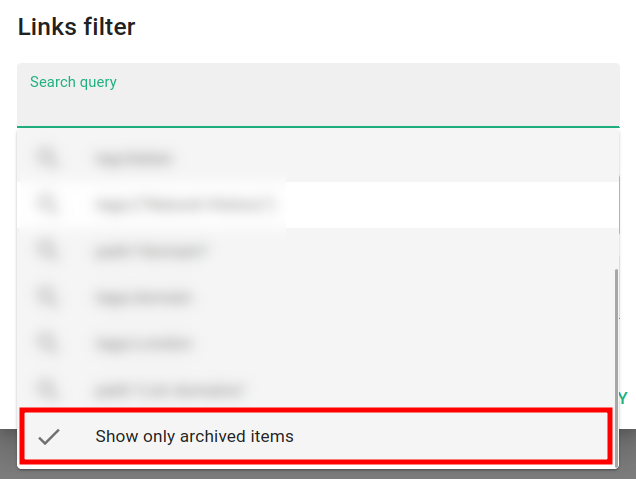Click checkmark icon beside Show only archived items
The height and width of the screenshot is (479, 636).
click(x=48, y=436)
